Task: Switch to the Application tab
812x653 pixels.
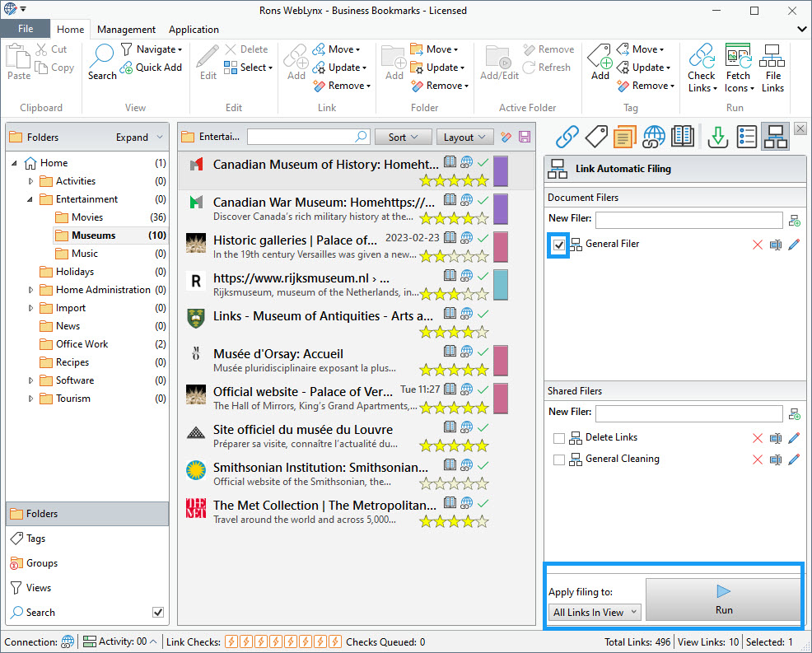Action: pos(194,30)
